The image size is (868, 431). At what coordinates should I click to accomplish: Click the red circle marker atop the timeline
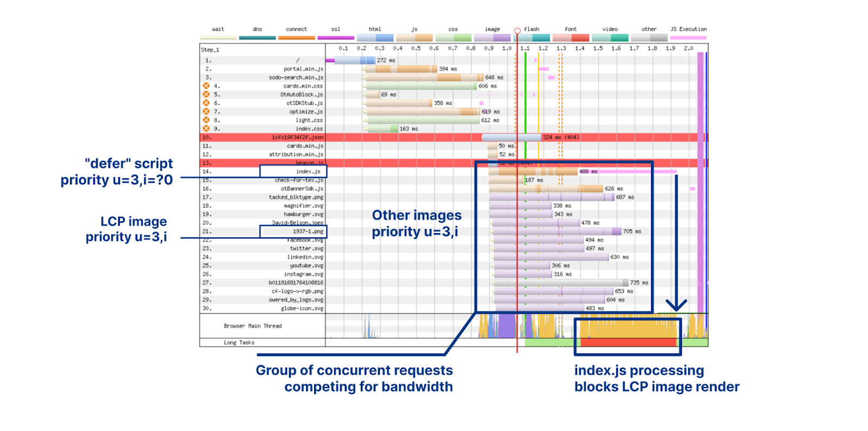(x=518, y=30)
